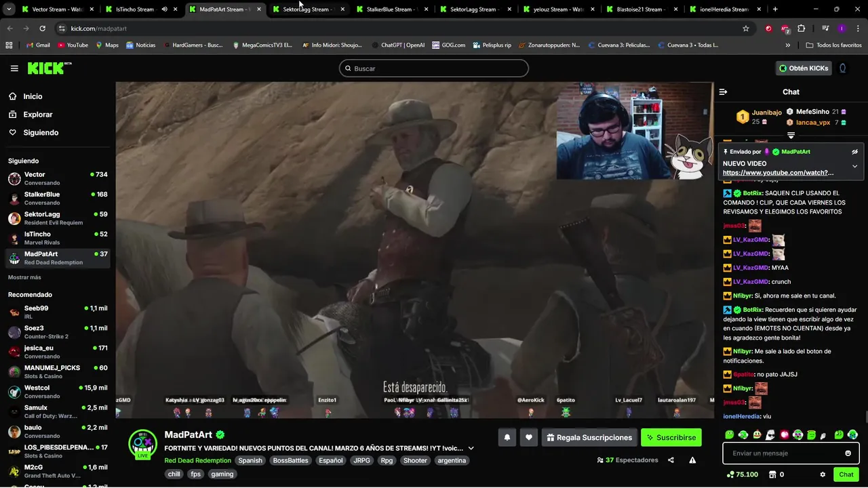The width and height of the screenshot is (868, 488).
Task: Click the green Chat send button
Action: pyautogui.click(x=846, y=474)
